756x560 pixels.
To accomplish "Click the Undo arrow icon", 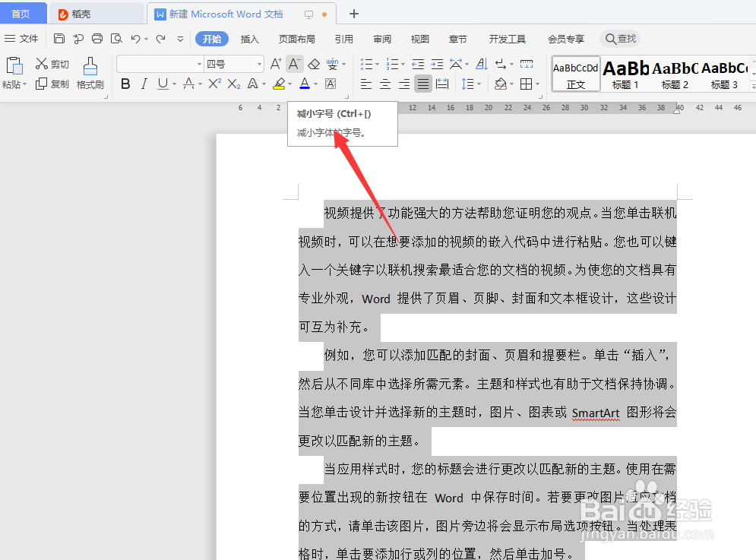I will click(x=135, y=39).
